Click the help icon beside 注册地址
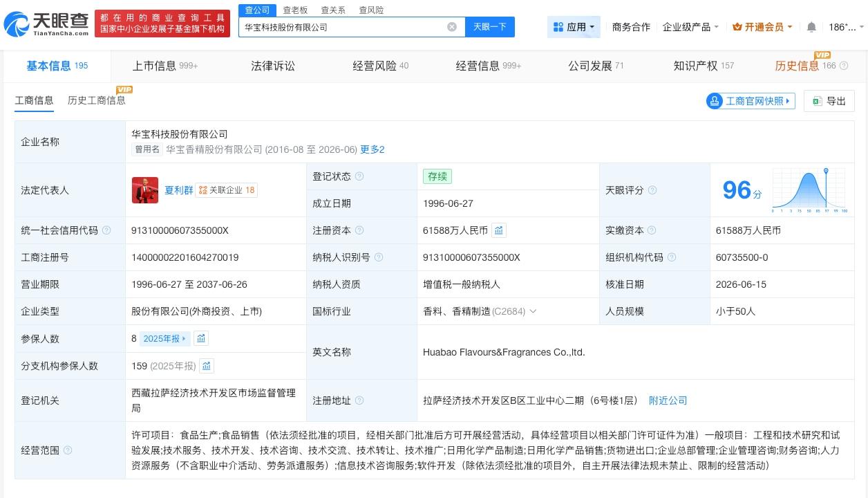The image size is (868, 498). pyautogui.click(x=359, y=400)
